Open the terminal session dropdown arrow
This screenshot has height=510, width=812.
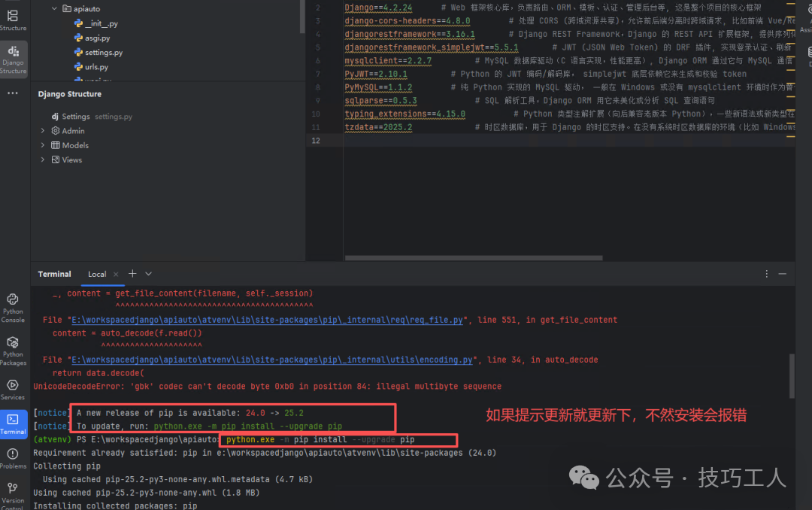coord(149,274)
